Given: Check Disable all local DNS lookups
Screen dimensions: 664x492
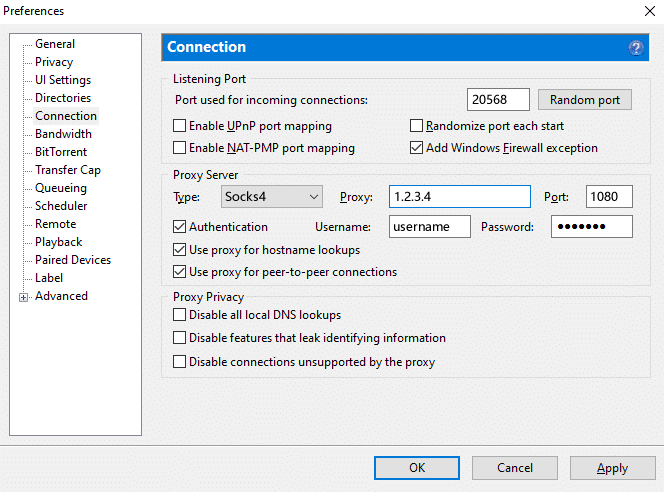Looking at the screenshot, I should [180, 315].
